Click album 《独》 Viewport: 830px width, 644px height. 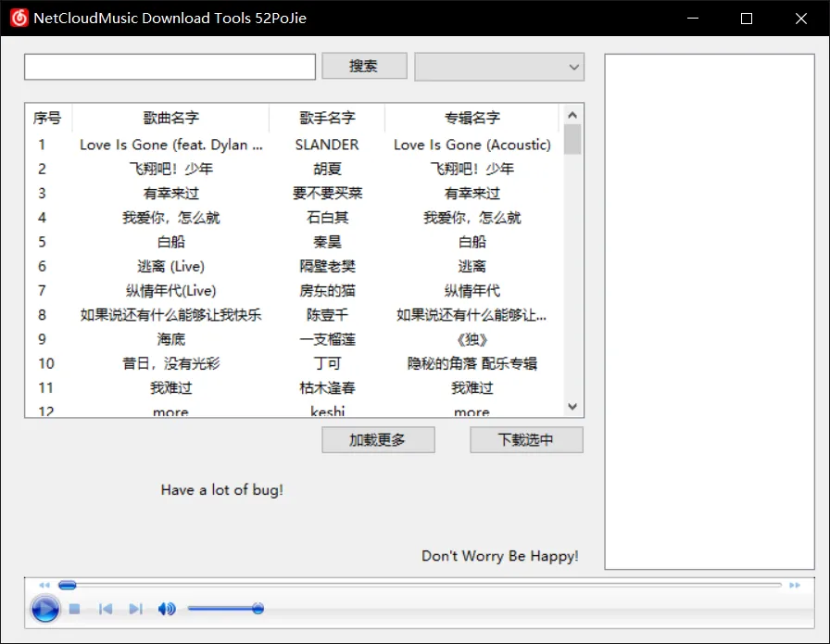coord(472,339)
